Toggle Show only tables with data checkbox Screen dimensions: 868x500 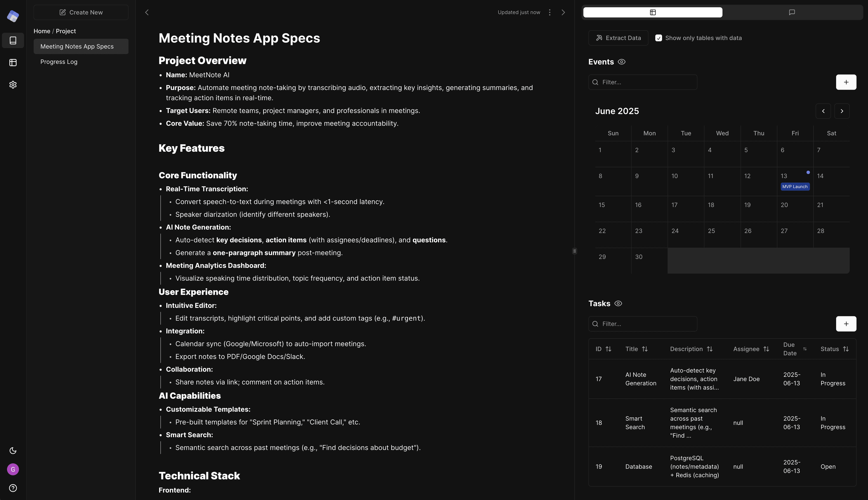(x=658, y=38)
